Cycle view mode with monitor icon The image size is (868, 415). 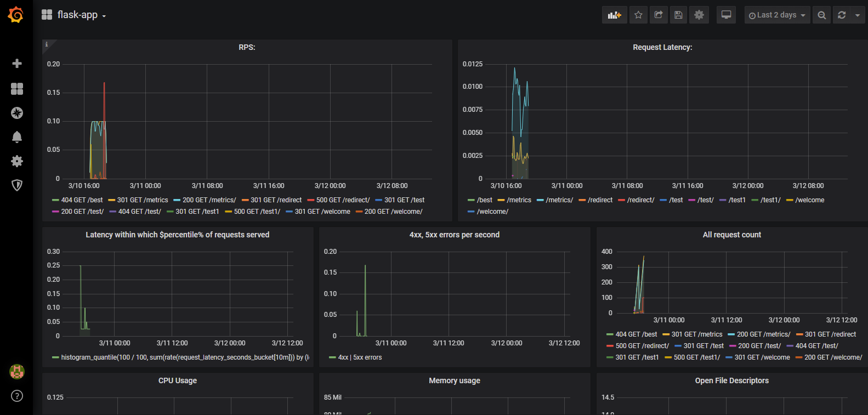tap(726, 15)
